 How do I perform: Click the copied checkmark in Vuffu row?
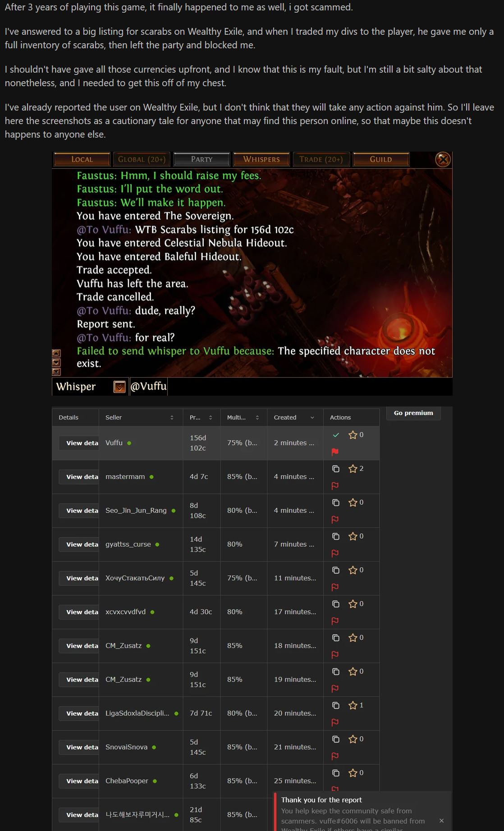pyautogui.click(x=336, y=435)
